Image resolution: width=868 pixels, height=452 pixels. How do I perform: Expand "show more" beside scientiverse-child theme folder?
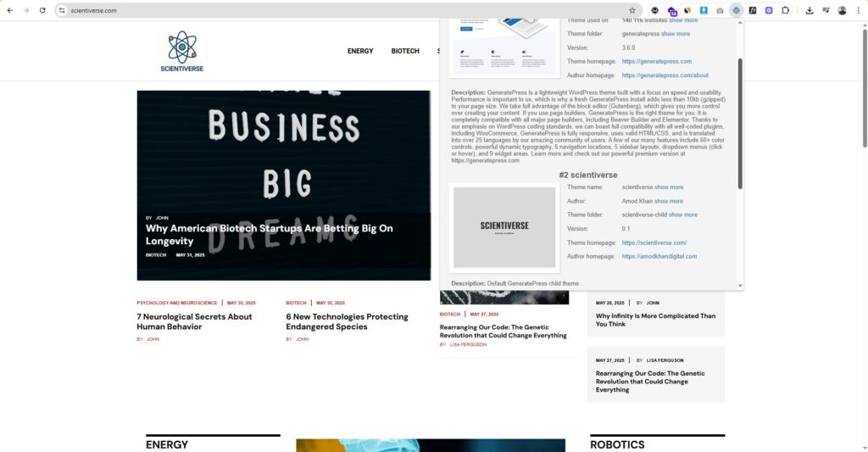tap(682, 215)
